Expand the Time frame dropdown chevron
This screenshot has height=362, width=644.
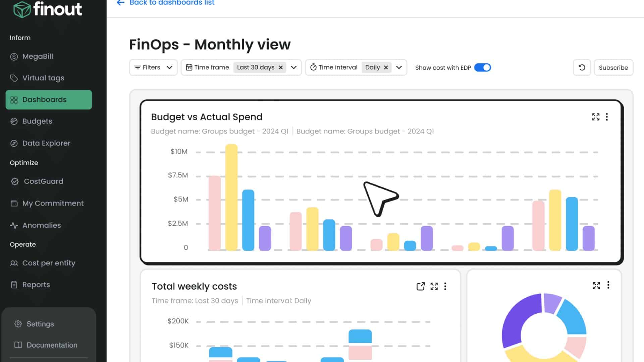point(294,67)
